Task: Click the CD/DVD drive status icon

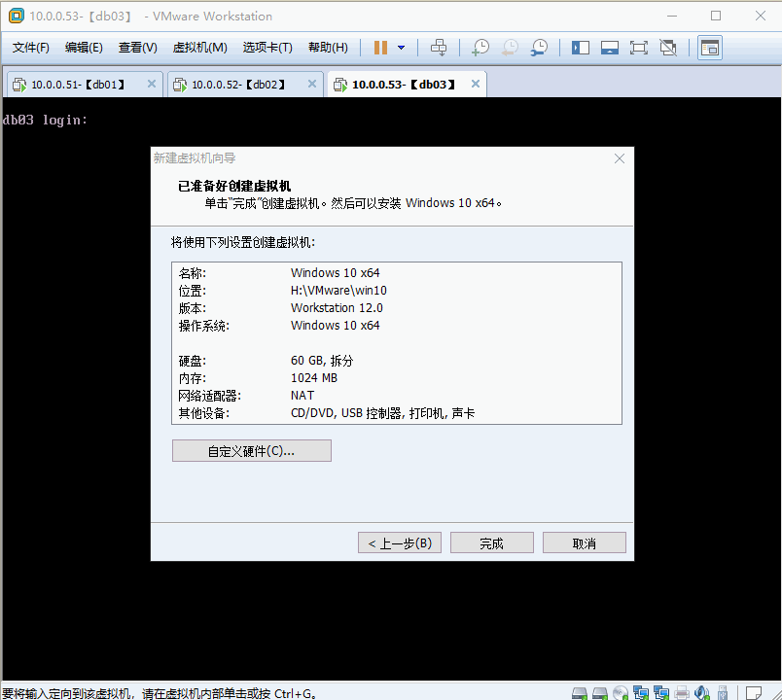Action: tap(621, 693)
